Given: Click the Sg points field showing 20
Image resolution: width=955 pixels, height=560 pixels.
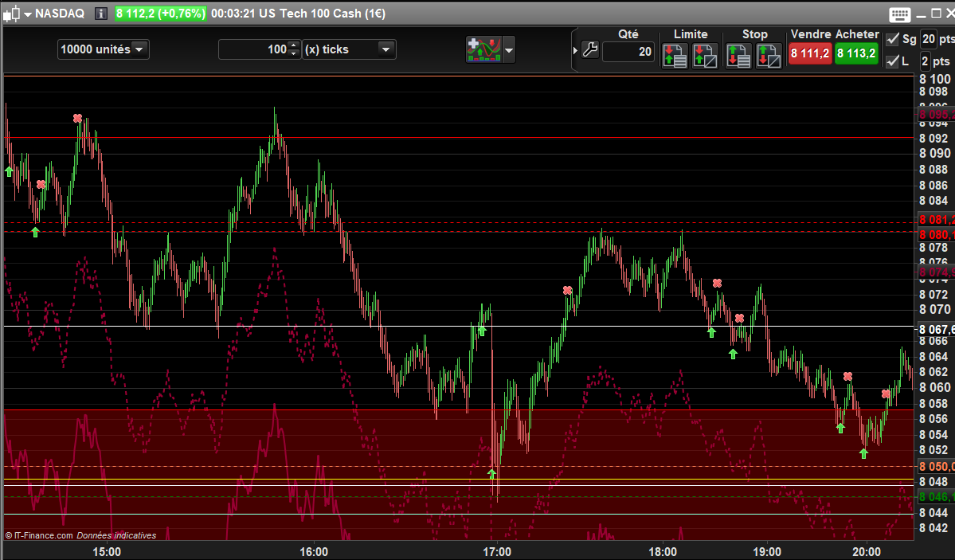Looking at the screenshot, I should click(928, 39).
